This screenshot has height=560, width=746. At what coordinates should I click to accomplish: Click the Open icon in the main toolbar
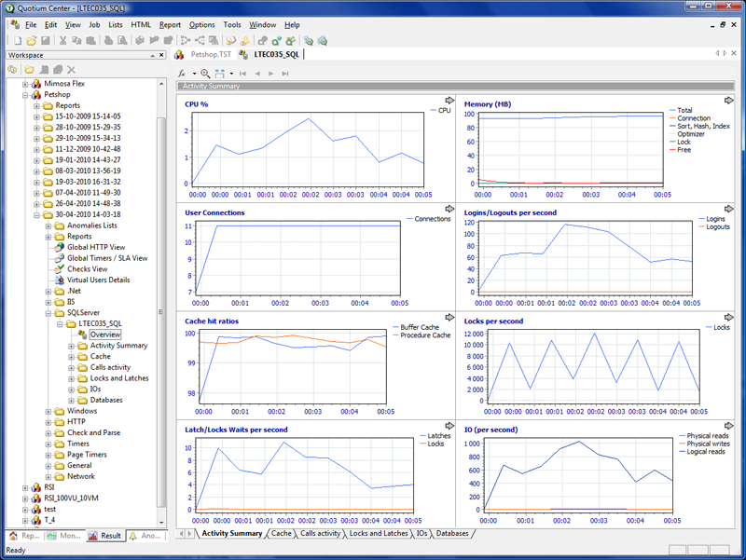(32, 41)
